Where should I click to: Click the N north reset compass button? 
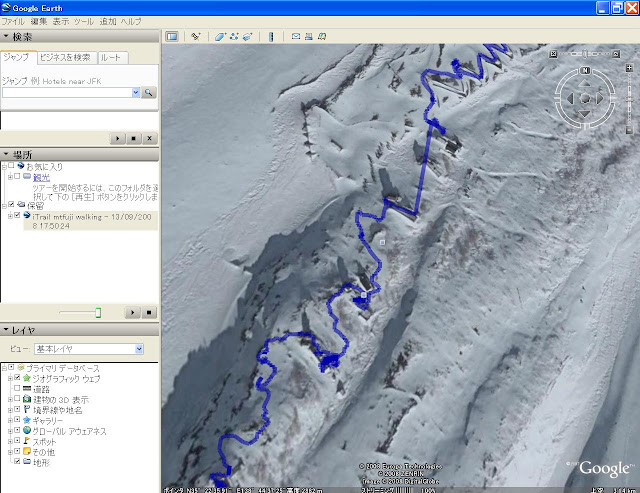(585, 71)
